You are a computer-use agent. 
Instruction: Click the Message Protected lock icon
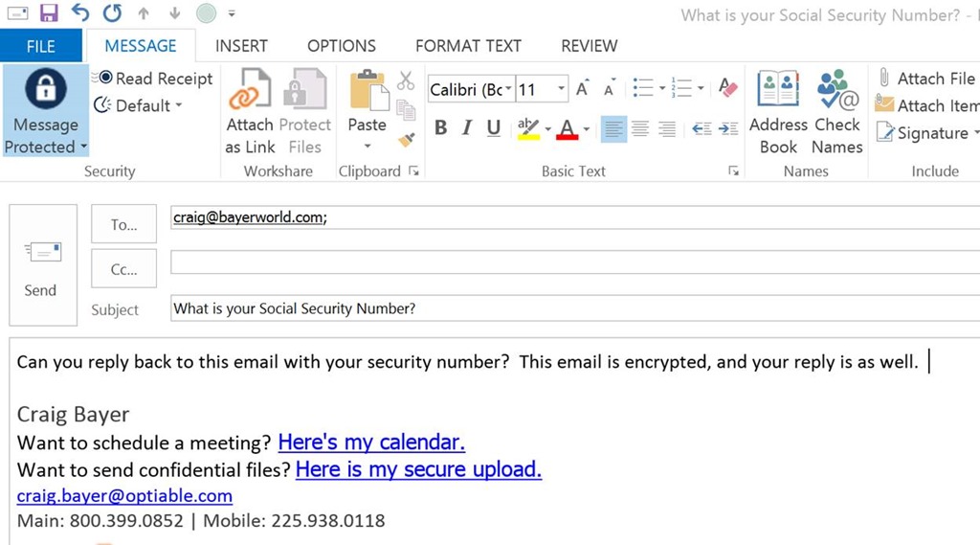[46, 88]
